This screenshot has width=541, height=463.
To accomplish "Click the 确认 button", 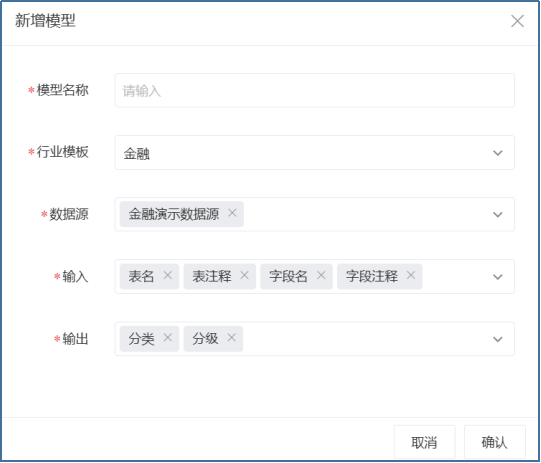I will (495, 442).
